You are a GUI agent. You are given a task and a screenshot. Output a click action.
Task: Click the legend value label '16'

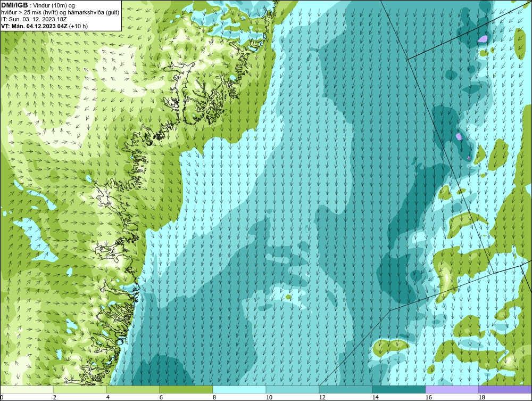coord(428,397)
